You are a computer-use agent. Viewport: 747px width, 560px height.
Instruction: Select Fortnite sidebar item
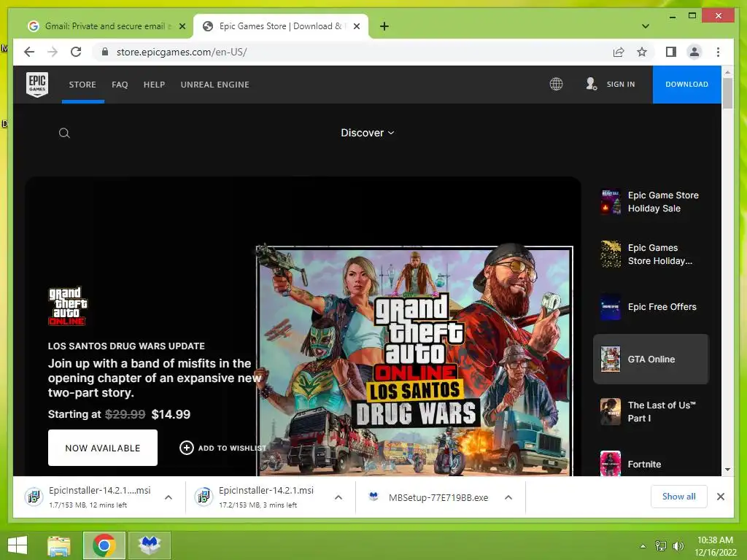651,464
